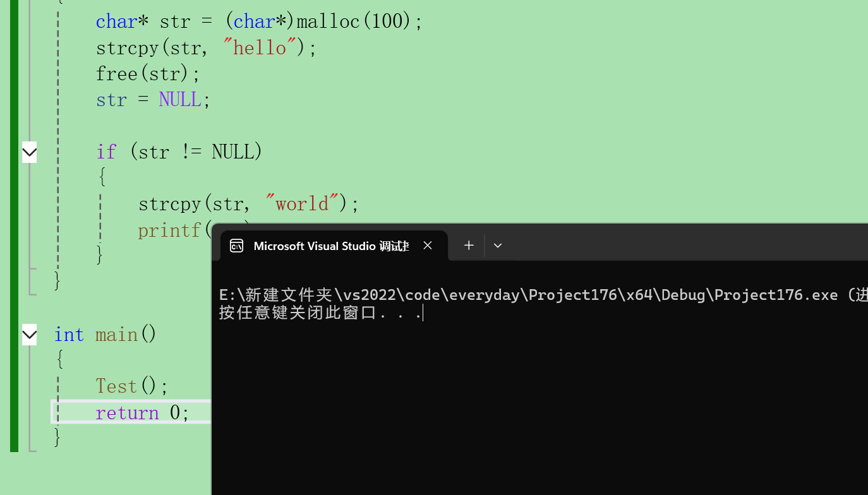Click the printf line in editor
Viewport: 868px width, 495px height.
point(174,230)
